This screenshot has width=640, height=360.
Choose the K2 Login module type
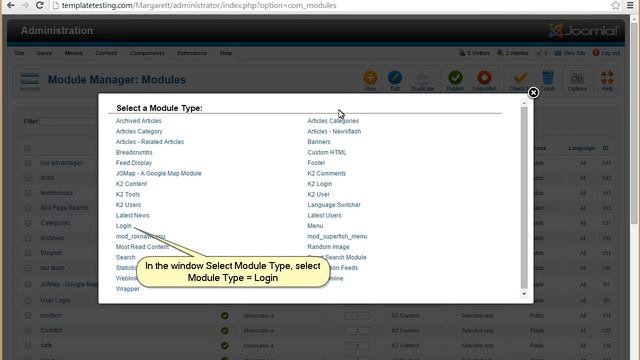(x=320, y=184)
